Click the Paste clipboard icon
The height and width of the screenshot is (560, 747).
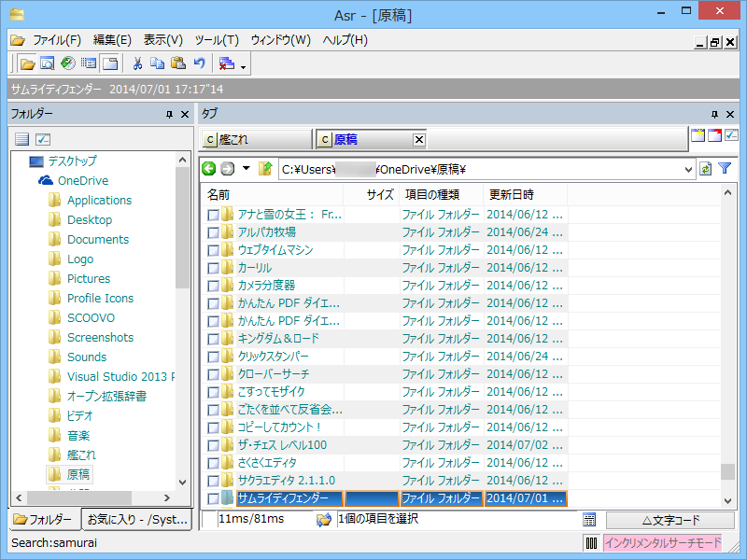pos(178,63)
